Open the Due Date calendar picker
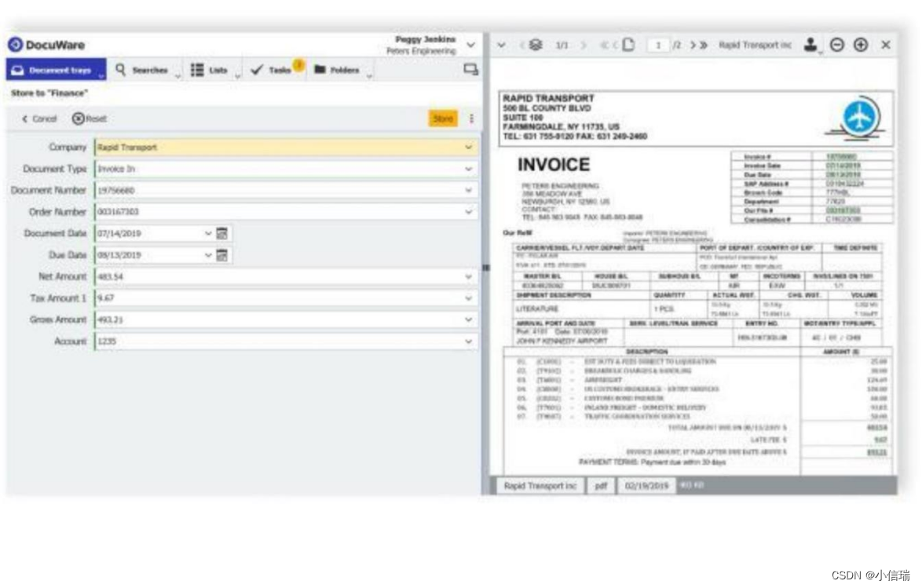Screen dimensions: 922x588 pos(222,255)
